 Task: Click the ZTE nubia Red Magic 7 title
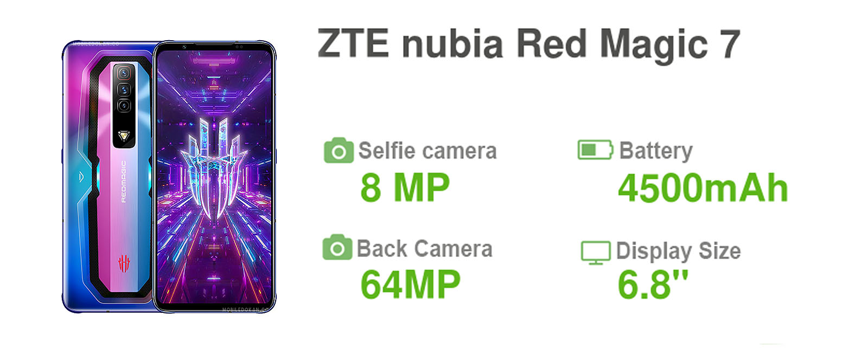(x=529, y=43)
